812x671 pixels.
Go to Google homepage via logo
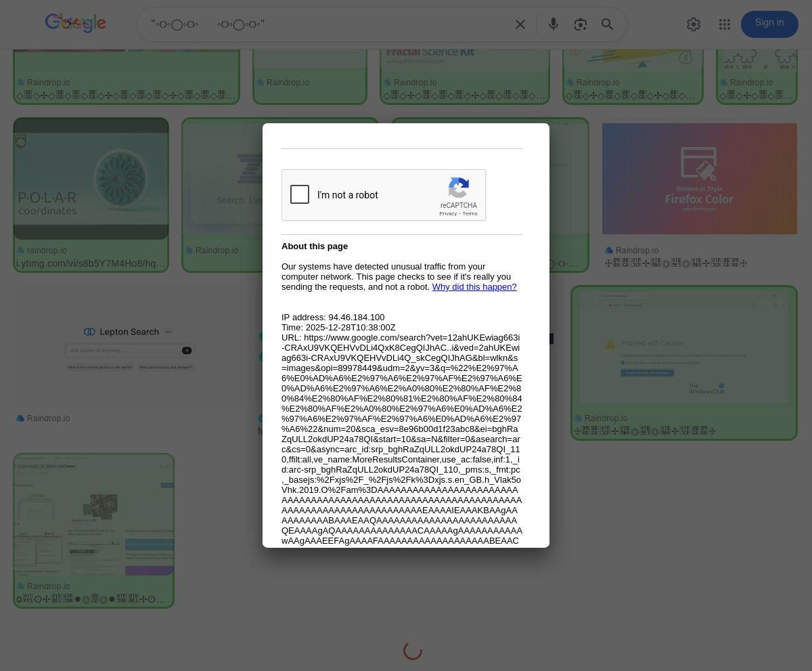click(x=76, y=24)
